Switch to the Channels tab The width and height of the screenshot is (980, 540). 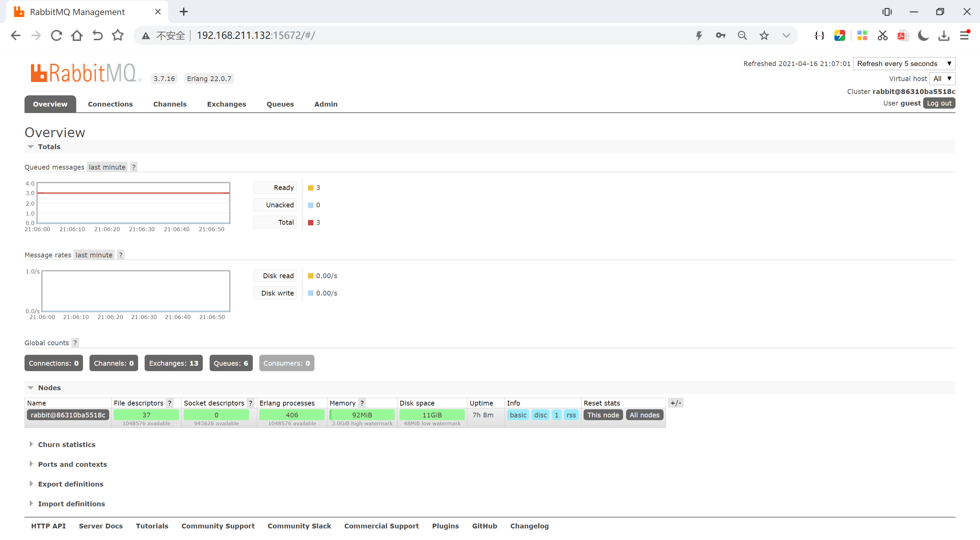pos(170,104)
